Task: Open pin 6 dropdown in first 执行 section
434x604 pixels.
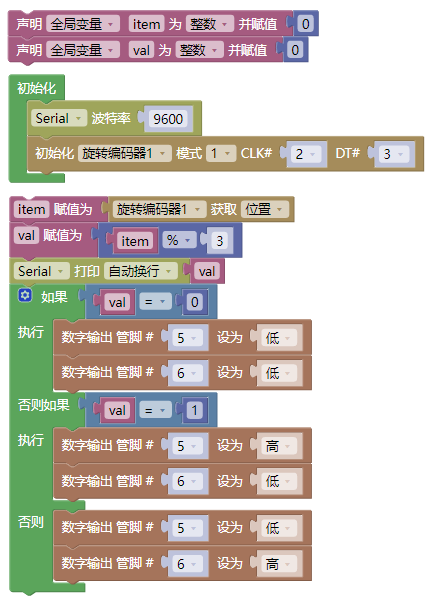Action: coord(187,373)
